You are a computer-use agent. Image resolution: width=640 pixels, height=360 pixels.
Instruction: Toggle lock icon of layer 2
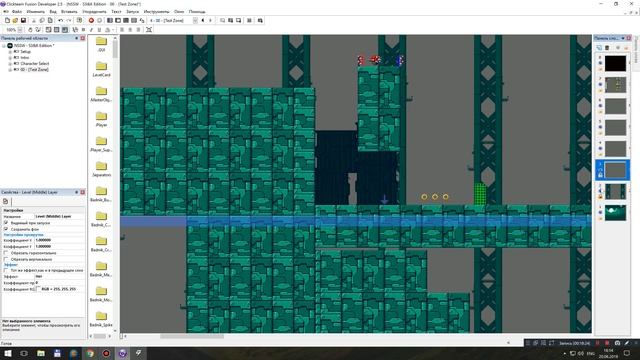coord(600,197)
